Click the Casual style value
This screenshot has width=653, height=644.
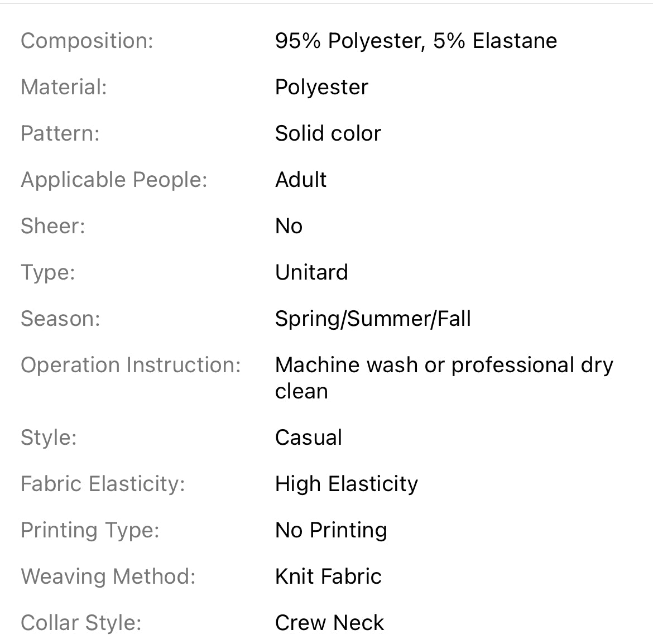[x=308, y=438]
